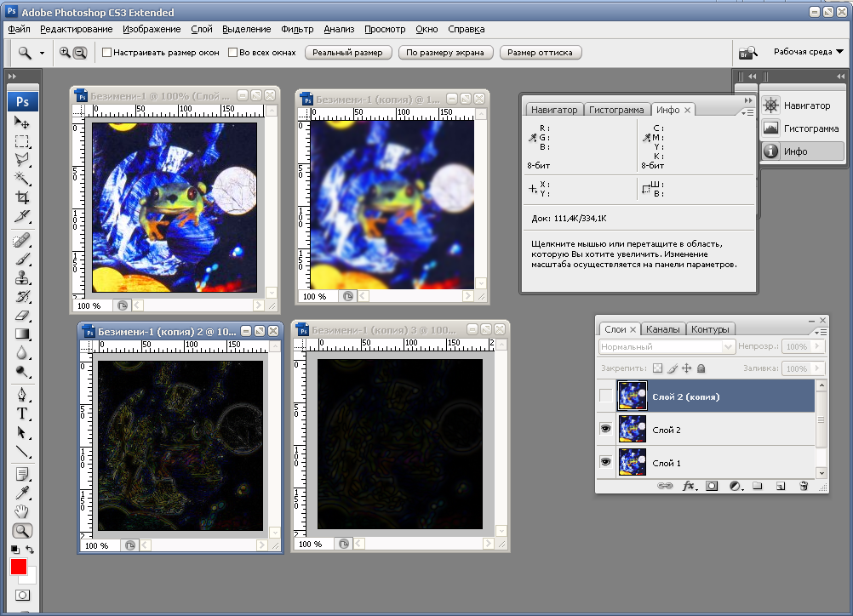This screenshot has height=616, width=853.
Task: Select the Move tool
Action: coord(22,123)
